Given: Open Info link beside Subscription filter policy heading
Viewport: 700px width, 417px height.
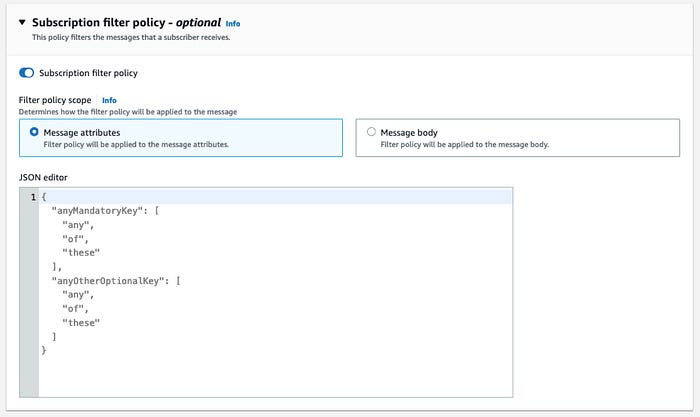Looking at the screenshot, I should pyautogui.click(x=233, y=24).
